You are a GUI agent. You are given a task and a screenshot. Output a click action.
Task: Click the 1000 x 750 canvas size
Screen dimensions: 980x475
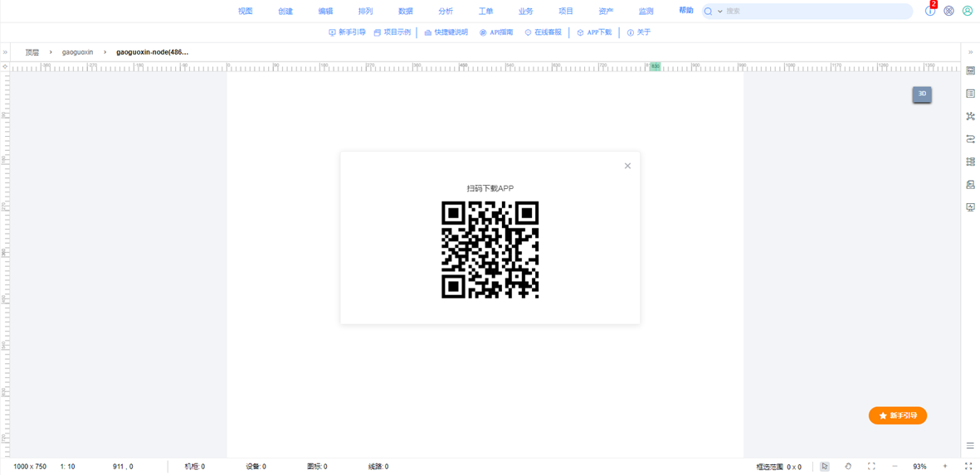(x=30, y=467)
